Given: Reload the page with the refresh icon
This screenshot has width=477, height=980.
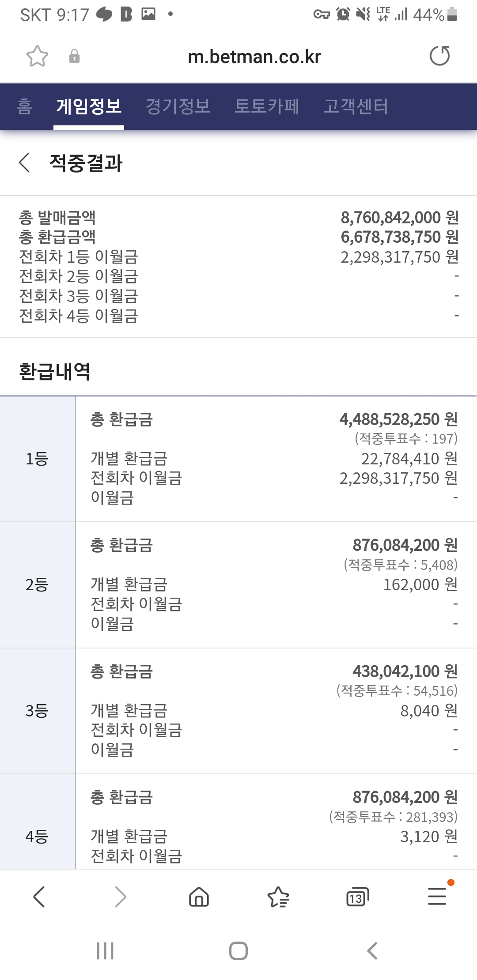Looking at the screenshot, I should click(439, 56).
